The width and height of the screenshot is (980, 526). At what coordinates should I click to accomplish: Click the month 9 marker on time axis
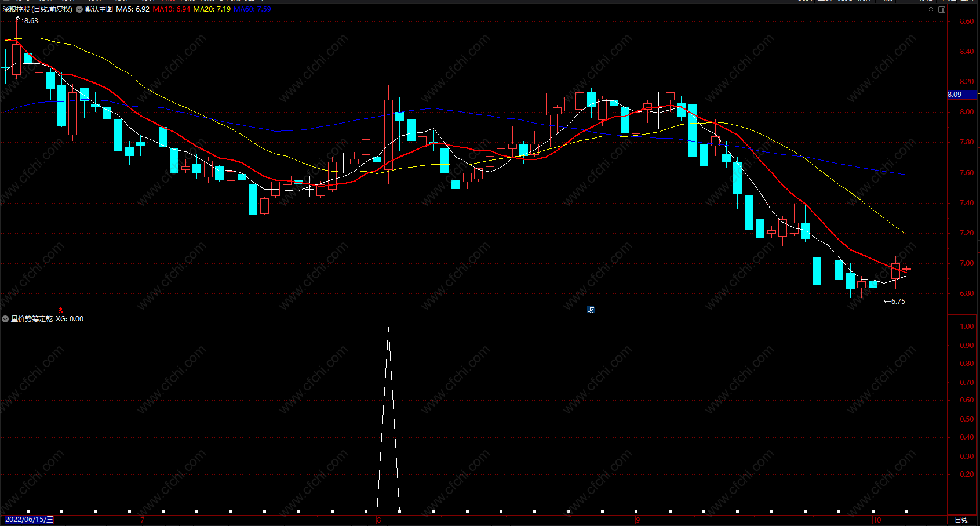click(x=637, y=520)
